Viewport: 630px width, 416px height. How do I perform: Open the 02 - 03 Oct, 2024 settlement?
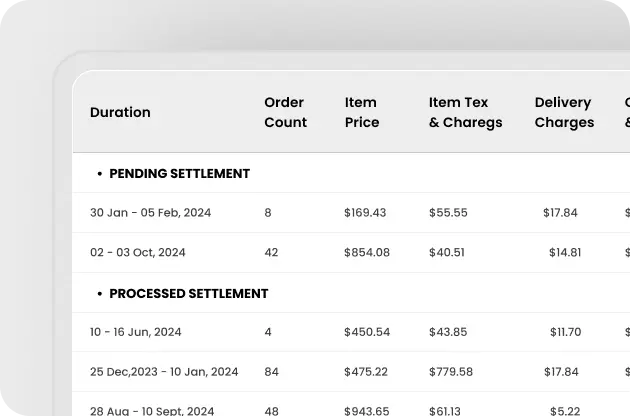(138, 253)
